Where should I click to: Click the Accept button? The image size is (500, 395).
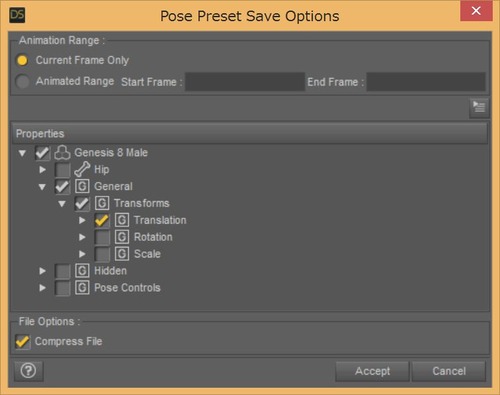coord(372,371)
